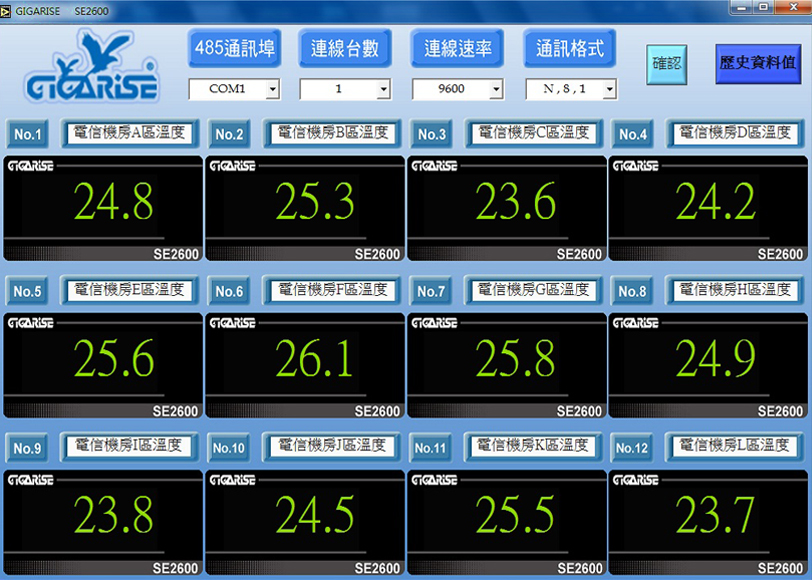Click the No.8 label
The height and width of the screenshot is (580, 812).
tap(632, 291)
